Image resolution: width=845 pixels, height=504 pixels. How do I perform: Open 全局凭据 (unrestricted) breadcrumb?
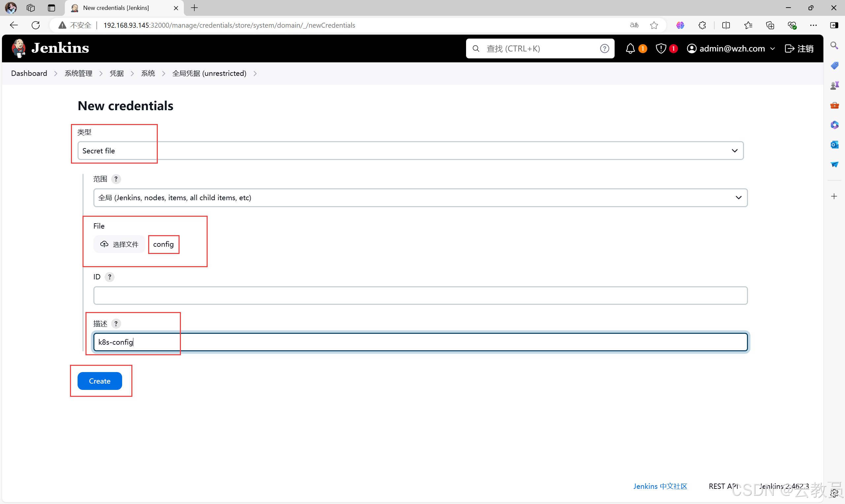pos(209,73)
